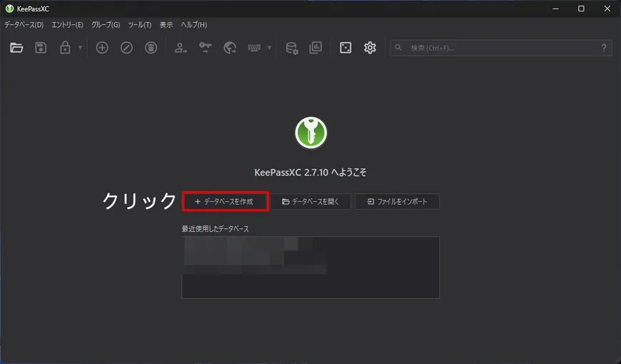Image resolution: width=621 pixels, height=364 pixels.
Task: Delete entry with trash circle icon
Action: 151,48
